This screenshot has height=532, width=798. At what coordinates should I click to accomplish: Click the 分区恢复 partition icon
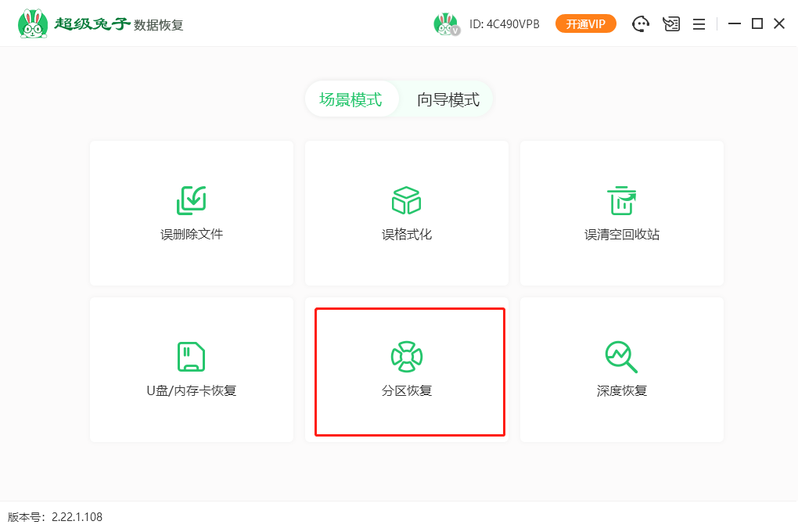(x=406, y=357)
